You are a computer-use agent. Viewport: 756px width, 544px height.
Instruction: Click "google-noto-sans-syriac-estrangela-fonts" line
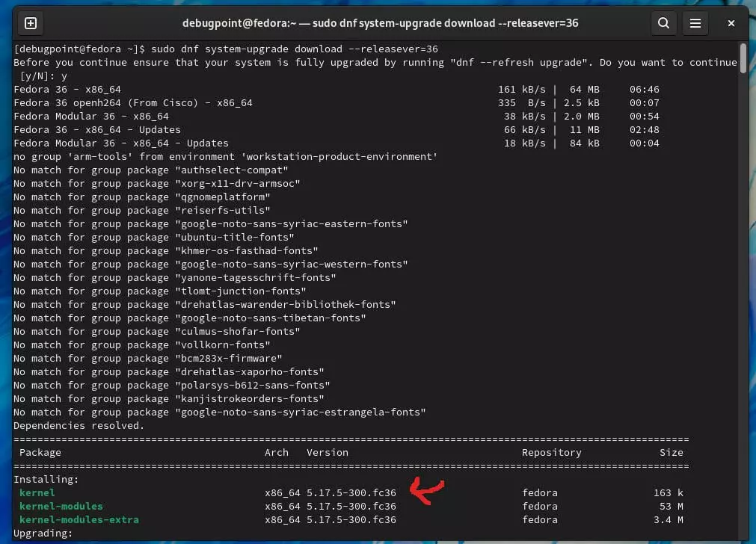tap(219, 413)
